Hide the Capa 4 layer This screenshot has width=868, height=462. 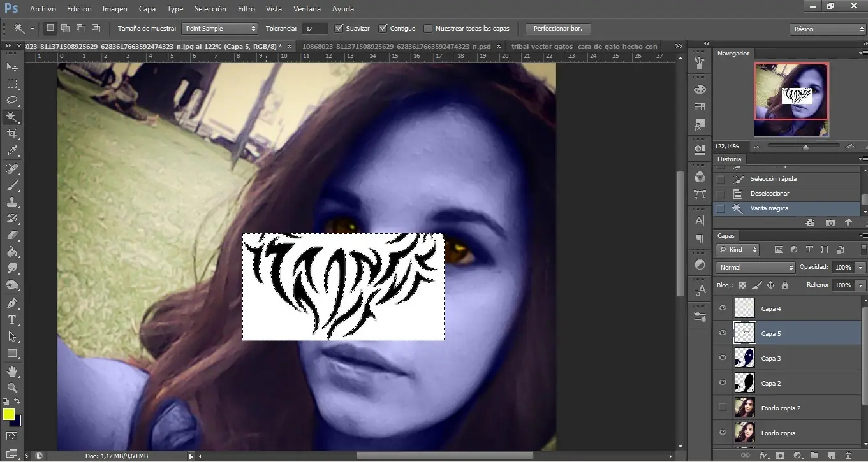723,308
